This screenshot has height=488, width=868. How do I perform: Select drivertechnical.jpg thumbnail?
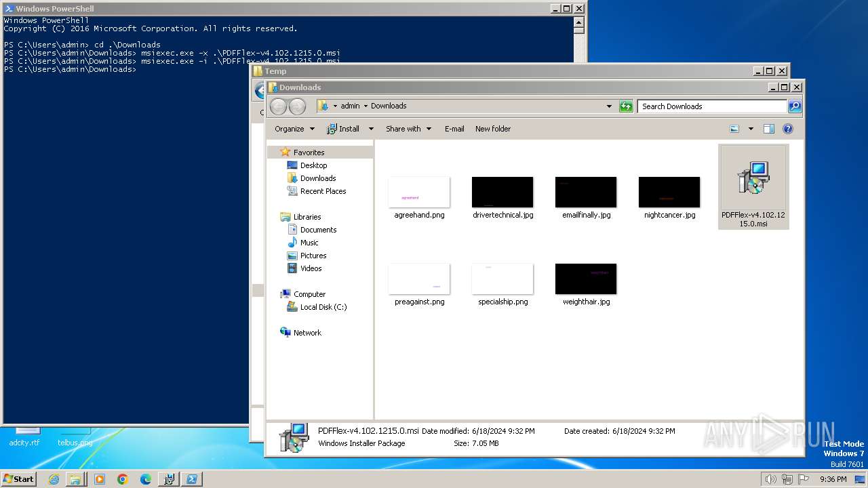[x=502, y=192]
